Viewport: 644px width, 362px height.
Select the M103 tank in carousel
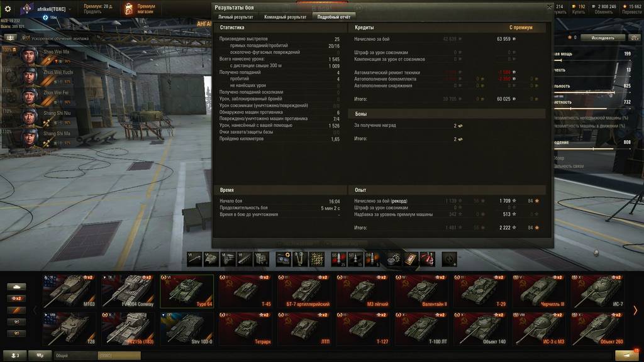pos(69,291)
